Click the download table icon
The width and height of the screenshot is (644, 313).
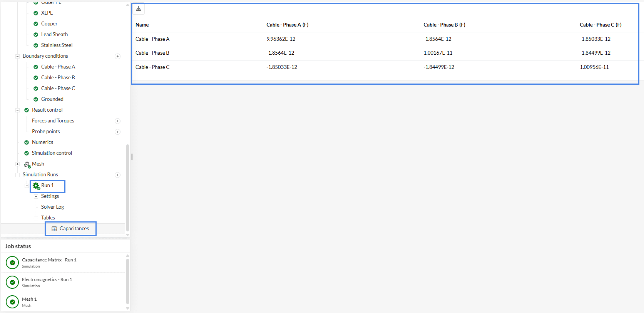[x=139, y=9]
